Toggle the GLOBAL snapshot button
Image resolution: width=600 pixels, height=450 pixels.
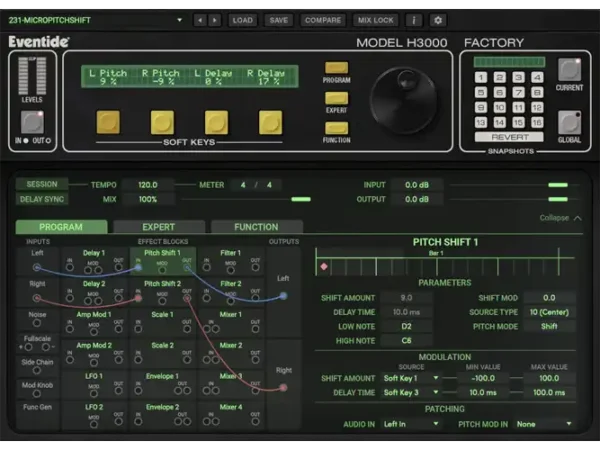pyautogui.click(x=569, y=122)
